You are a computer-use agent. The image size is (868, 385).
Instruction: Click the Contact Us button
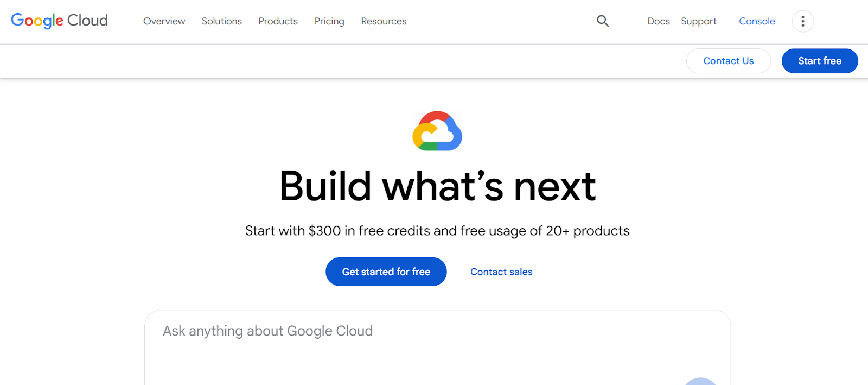point(729,61)
